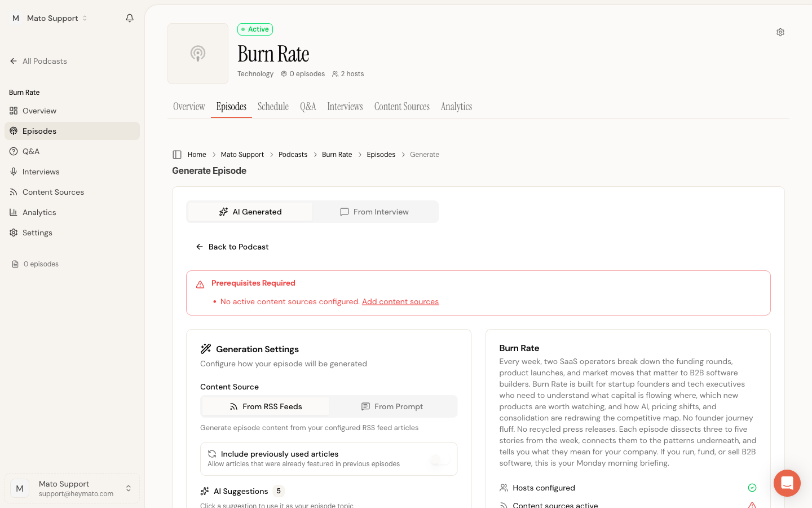This screenshot has height=508, width=812.
Task: Click the refresh icon beside Include previously used articles
Action: [x=212, y=454]
